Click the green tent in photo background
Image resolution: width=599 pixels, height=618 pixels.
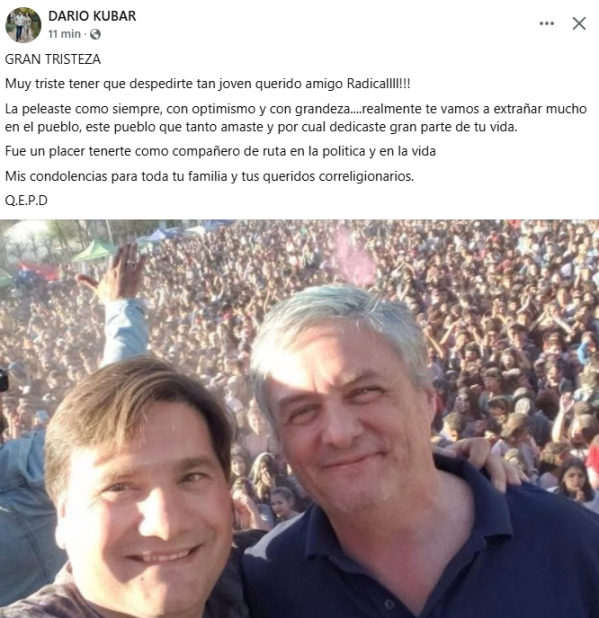pos(93,251)
